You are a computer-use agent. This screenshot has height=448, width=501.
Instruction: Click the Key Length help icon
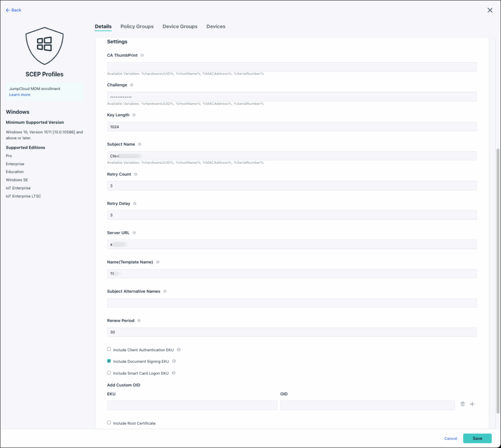[134, 115]
